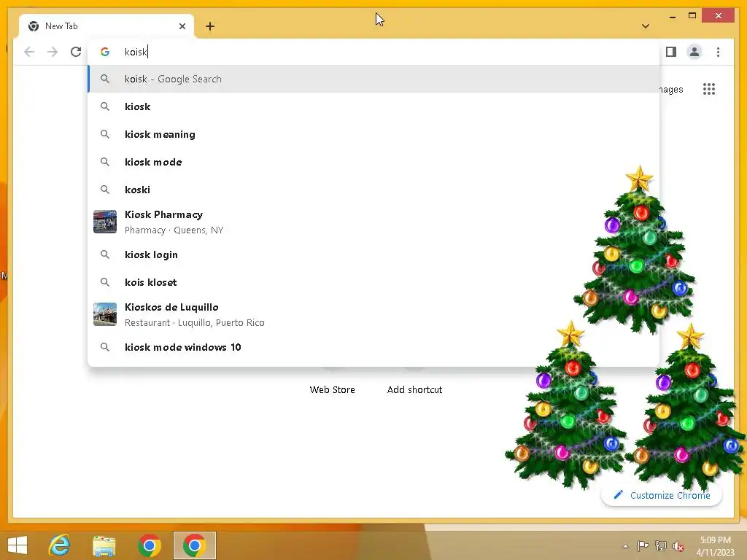Choose the 'kiosk login' suggestion

coord(373,254)
